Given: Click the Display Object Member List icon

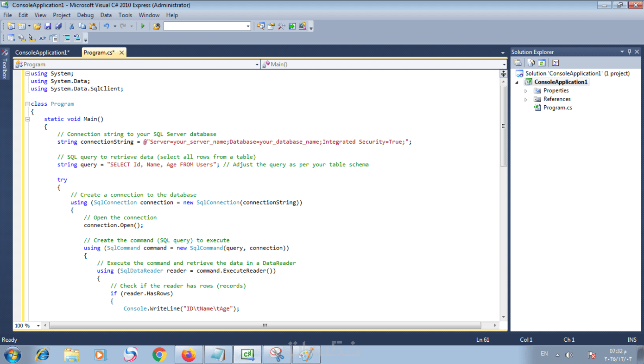Looking at the screenshot, I should point(11,38).
